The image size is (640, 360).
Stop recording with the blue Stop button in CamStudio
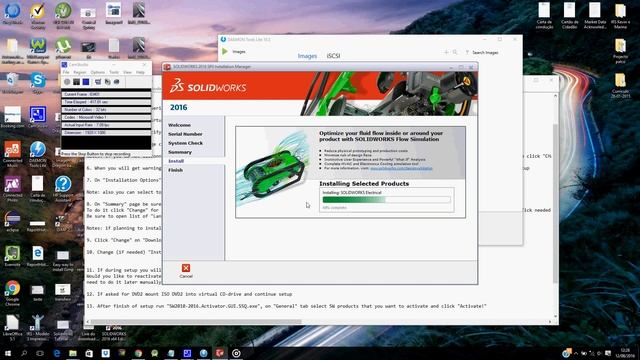(x=86, y=82)
